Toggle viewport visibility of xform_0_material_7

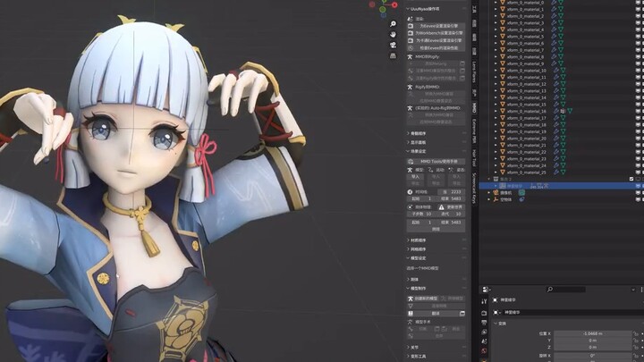point(638,50)
